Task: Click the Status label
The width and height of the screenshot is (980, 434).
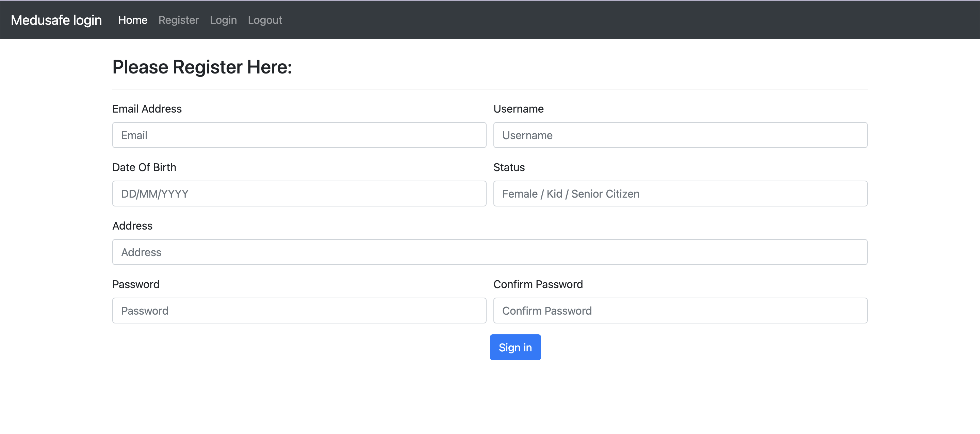Action: tap(509, 167)
